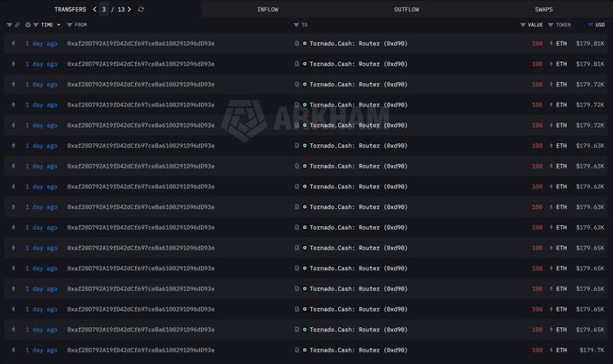Click the chain icon in first $179.72K row

coord(14,85)
